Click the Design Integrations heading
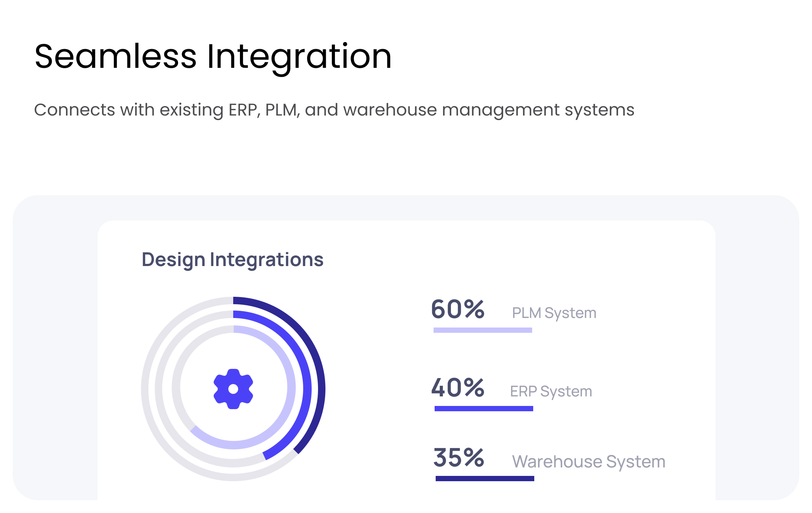This screenshot has width=812, height=513. tap(233, 260)
